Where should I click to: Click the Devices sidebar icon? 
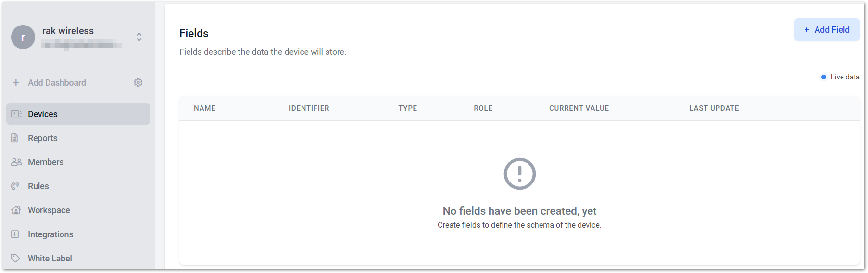[x=16, y=114]
